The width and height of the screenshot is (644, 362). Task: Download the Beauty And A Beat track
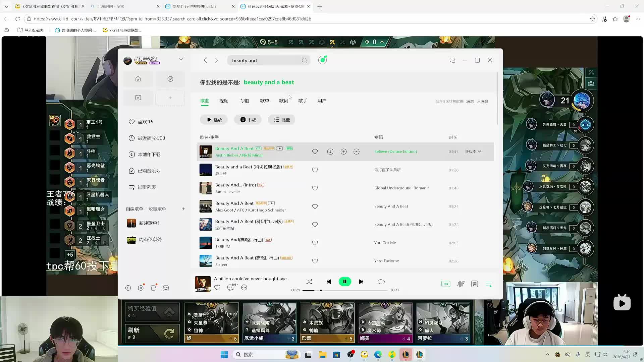[x=330, y=152]
